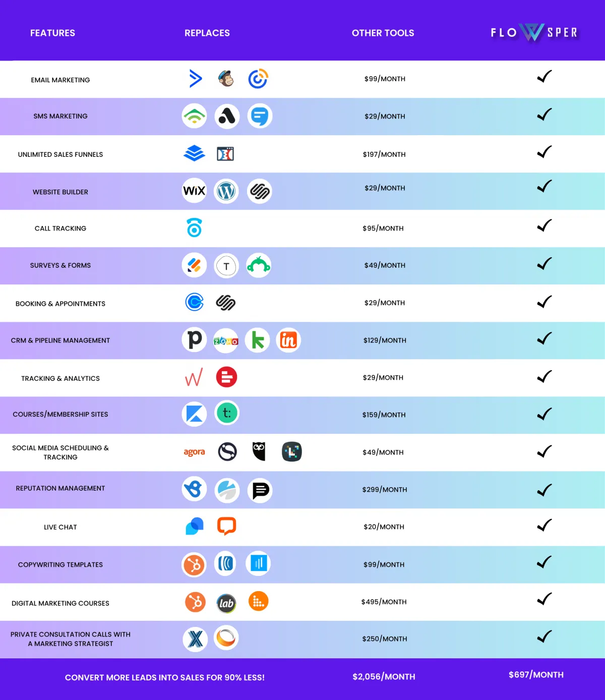Click the checkmark in Email Marketing row
The height and width of the screenshot is (700, 605).
tap(544, 77)
